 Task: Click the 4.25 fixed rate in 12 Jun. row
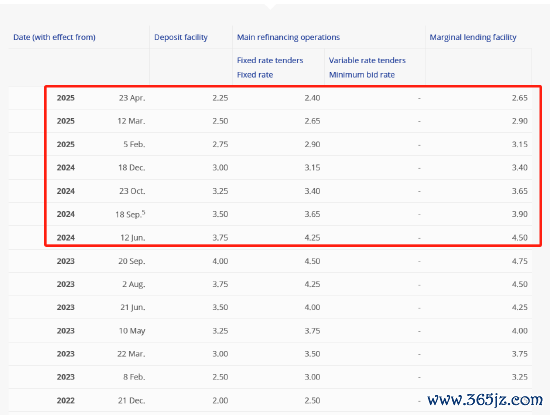pos(312,237)
